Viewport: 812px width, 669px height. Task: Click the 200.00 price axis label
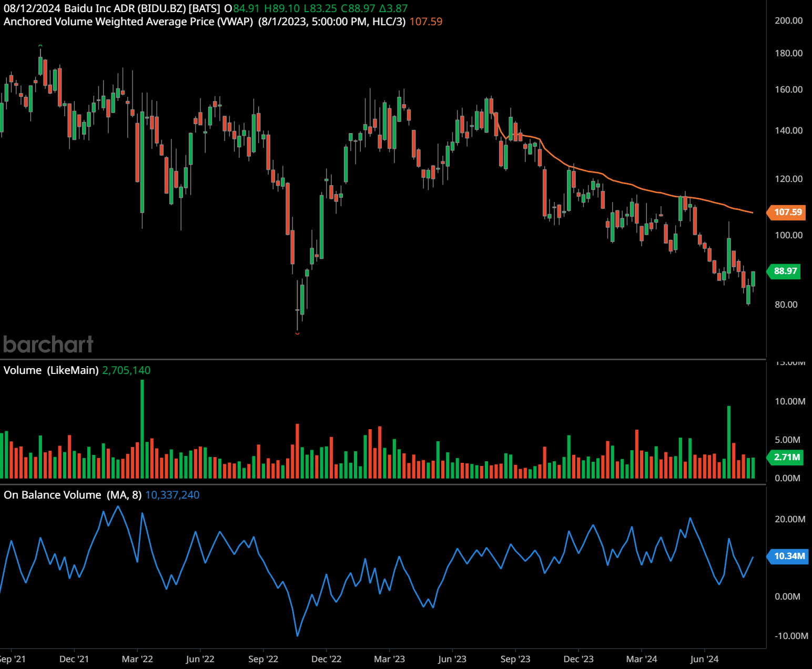pos(788,21)
